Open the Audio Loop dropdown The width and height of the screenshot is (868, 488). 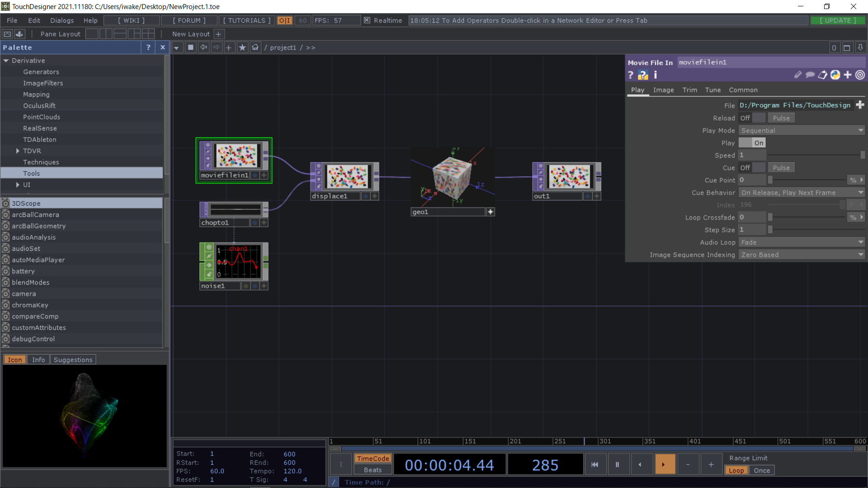tap(801, 242)
